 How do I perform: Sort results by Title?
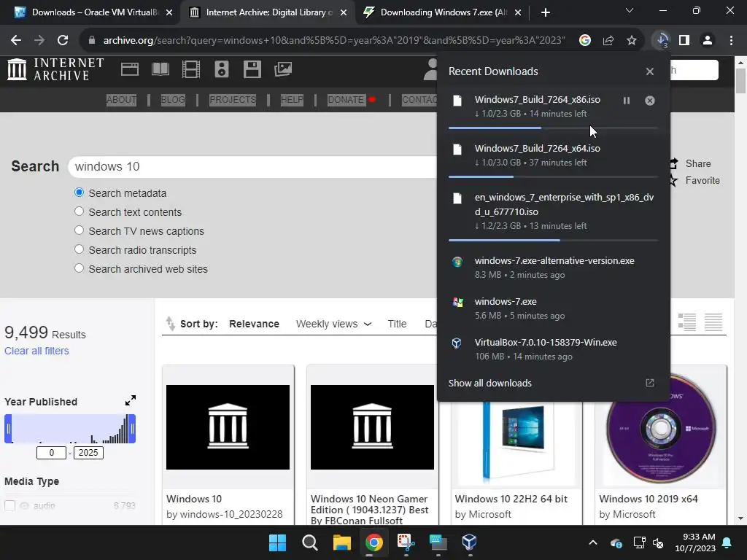397,324
